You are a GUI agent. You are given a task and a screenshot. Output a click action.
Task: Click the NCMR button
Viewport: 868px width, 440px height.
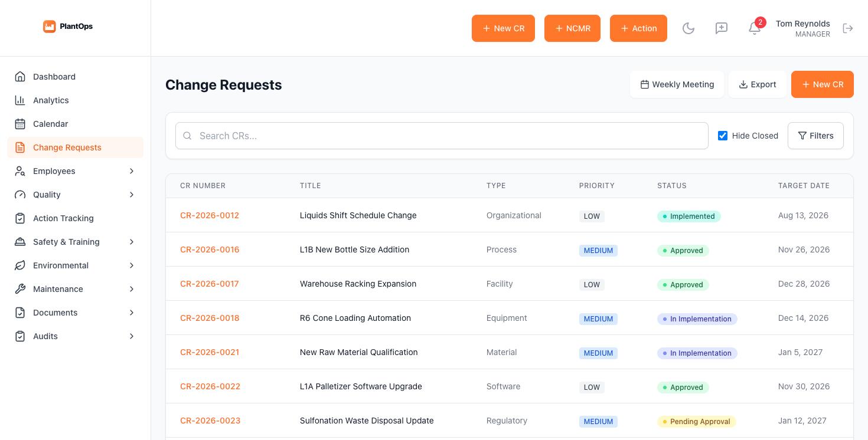(x=572, y=28)
